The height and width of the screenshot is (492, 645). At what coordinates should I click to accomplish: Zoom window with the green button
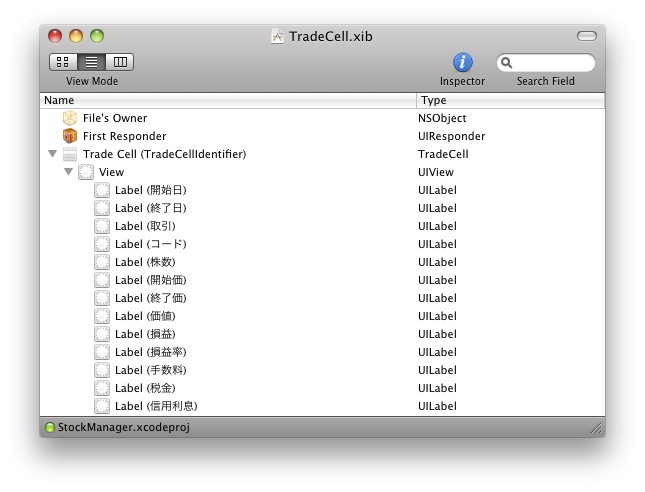[x=97, y=36]
